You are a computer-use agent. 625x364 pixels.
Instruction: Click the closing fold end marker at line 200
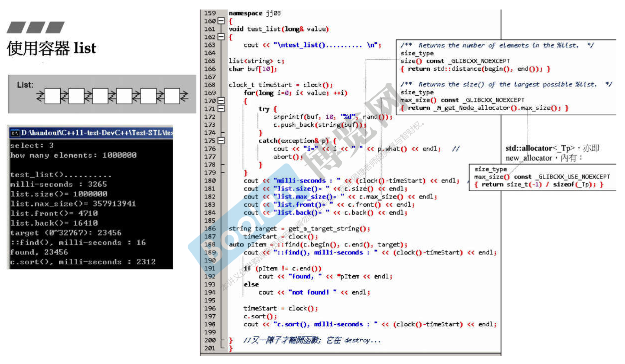point(222,340)
